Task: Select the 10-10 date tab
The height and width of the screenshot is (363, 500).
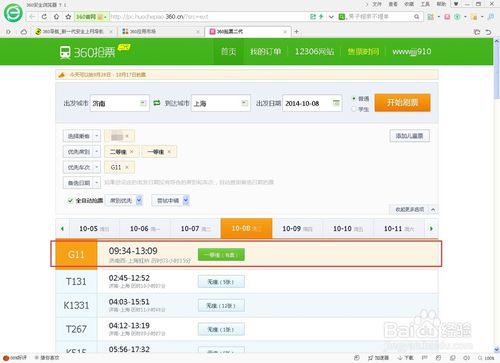Action: pos(348,229)
